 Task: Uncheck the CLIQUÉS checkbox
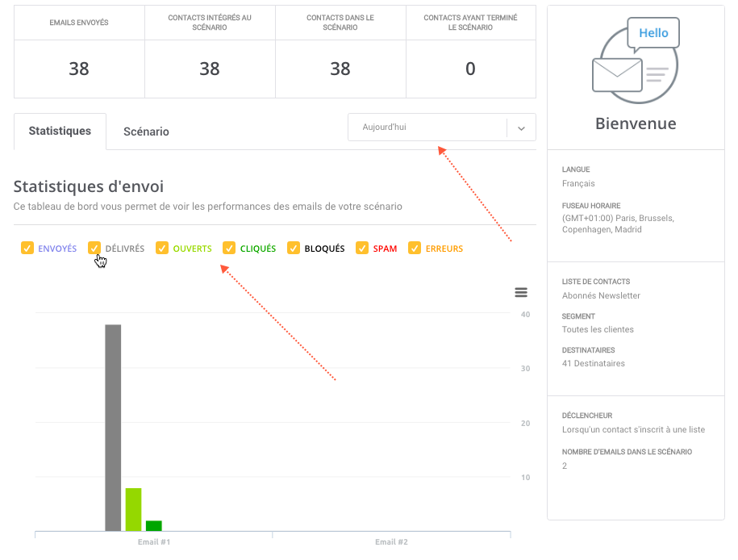(x=229, y=248)
